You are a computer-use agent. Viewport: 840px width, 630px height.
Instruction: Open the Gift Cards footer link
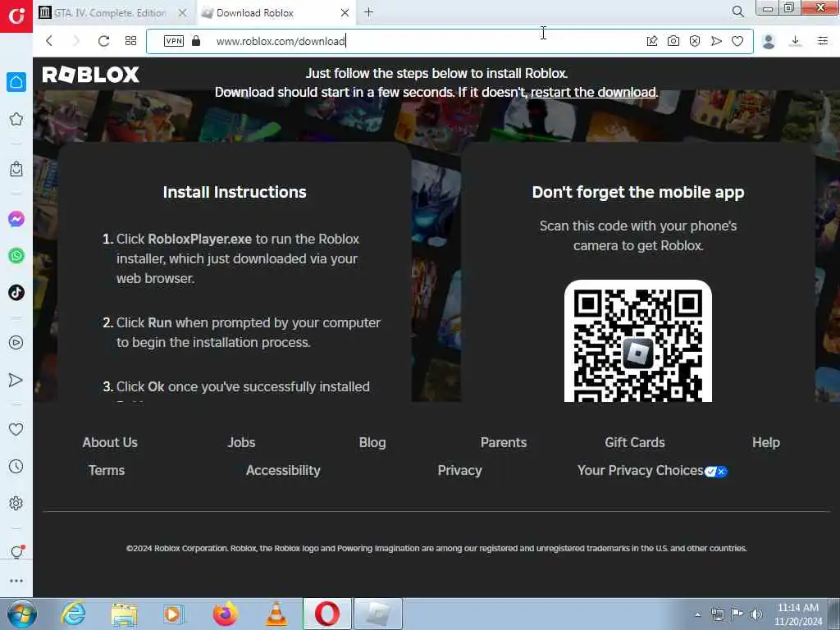pyautogui.click(x=635, y=442)
